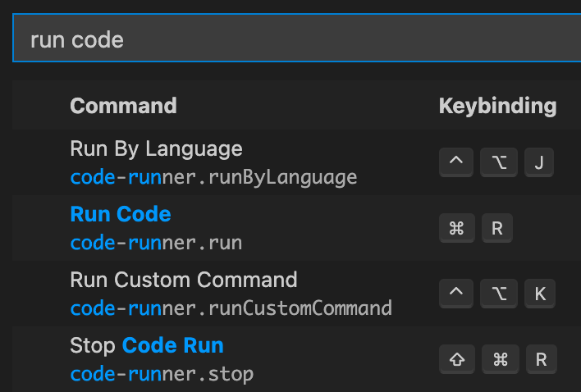The image size is (581, 392).
Task: Click the code-runner.run command ID
Action: click(156, 243)
